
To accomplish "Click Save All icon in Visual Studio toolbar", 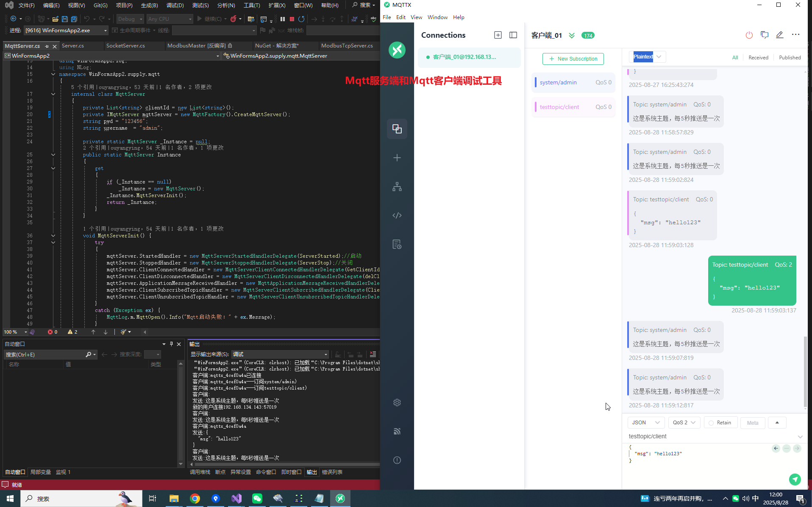I will click(x=74, y=19).
